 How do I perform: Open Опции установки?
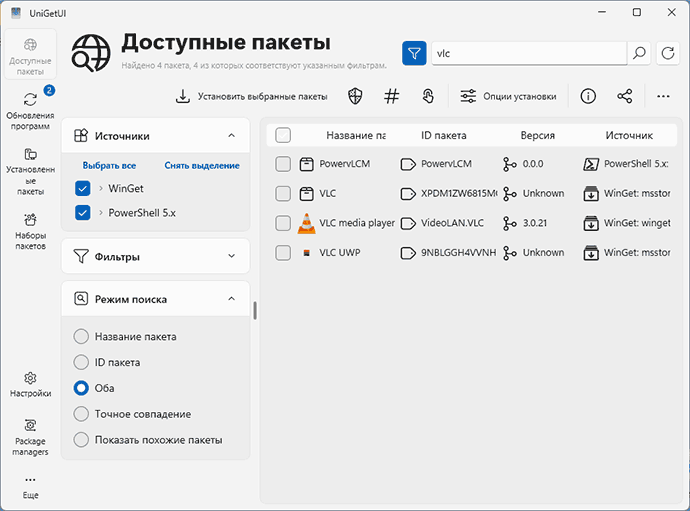[x=508, y=96]
